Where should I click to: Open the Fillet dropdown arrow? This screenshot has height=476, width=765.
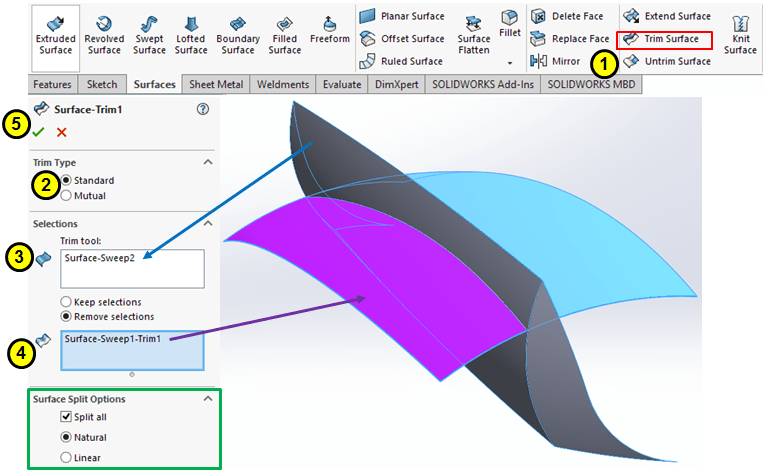[510, 61]
